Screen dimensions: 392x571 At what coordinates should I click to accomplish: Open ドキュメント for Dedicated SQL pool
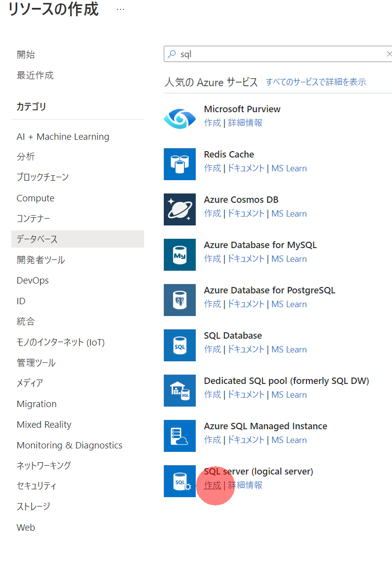coord(246,394)
